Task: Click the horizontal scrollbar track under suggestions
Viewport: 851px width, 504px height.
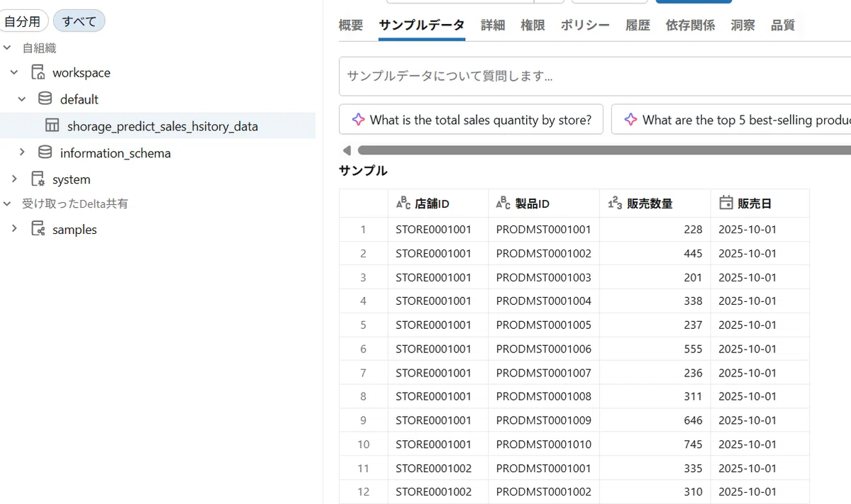Action: [x=604, y=150]
